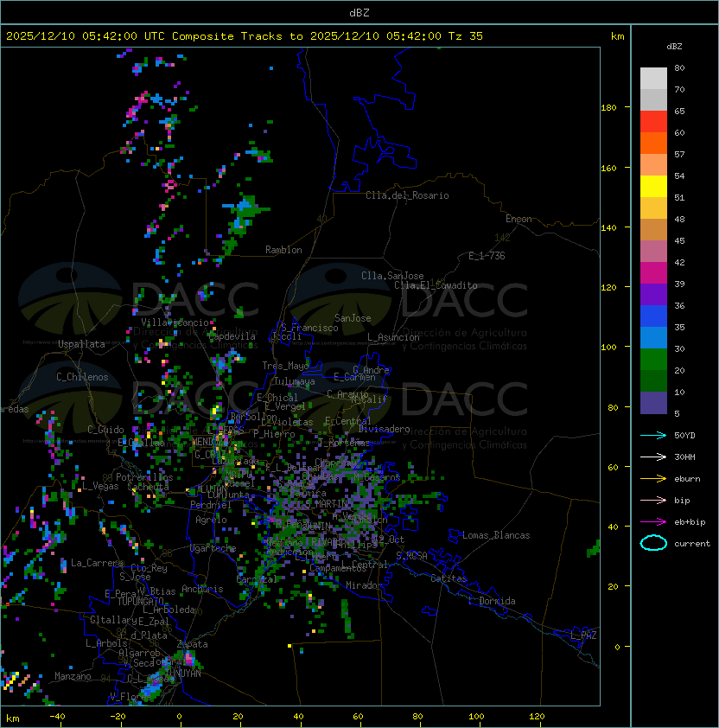Image resolution: width=719 pixels, height=728 pixels.
Task: Click the 'Lomas_Blancas' map label
Action: (x=496, y=535)
